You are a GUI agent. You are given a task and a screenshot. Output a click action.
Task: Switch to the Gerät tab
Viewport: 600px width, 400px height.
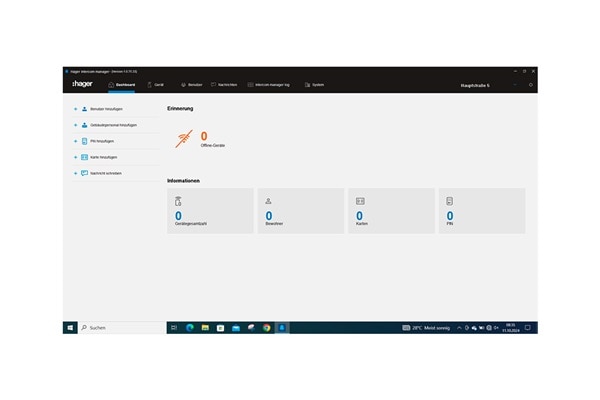[156, 85]
